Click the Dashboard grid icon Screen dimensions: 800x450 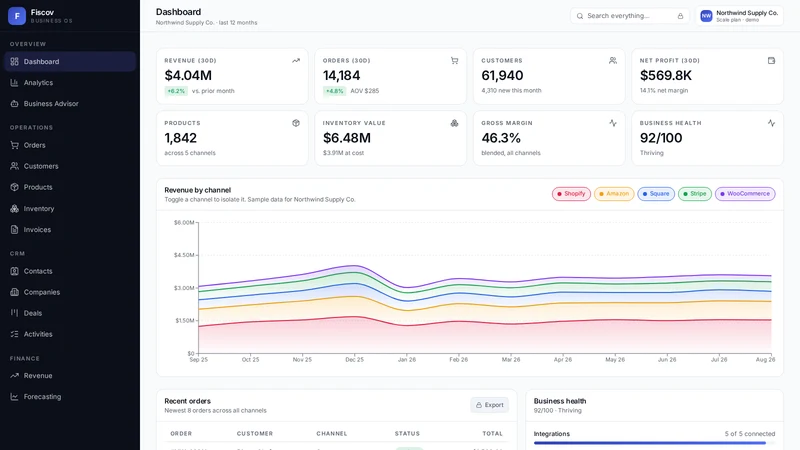14,62
